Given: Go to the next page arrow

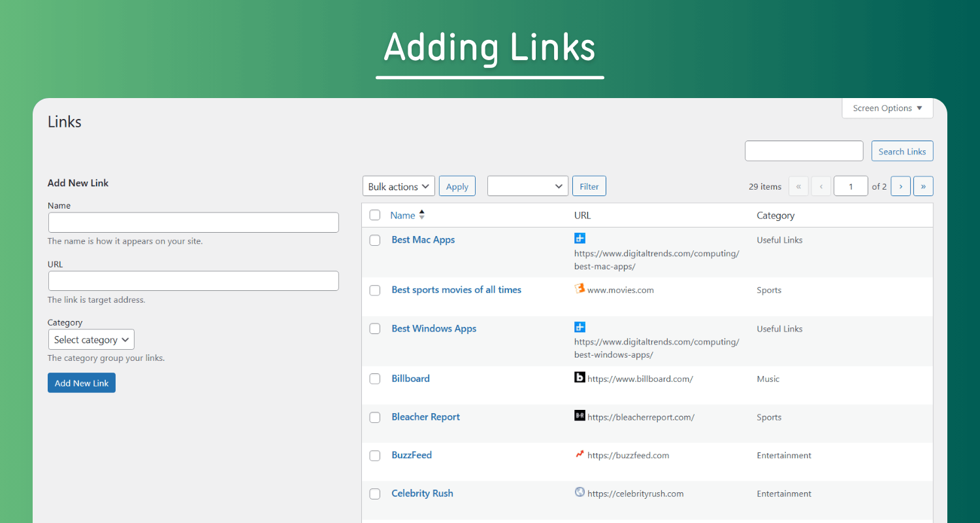Looking at the screenshot, I should tap(901, 186).
